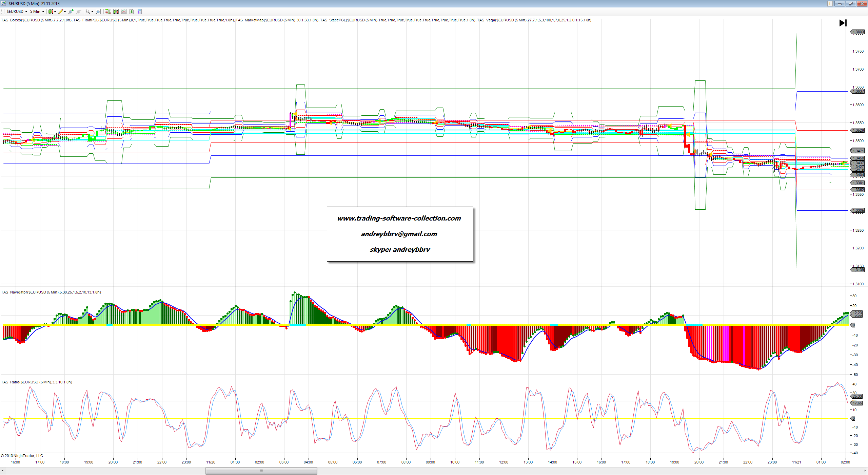Viewport: 868px width, 475px height.
Task: Click the TAS_Ratio indicator label
Action: (x=37, y=382)
